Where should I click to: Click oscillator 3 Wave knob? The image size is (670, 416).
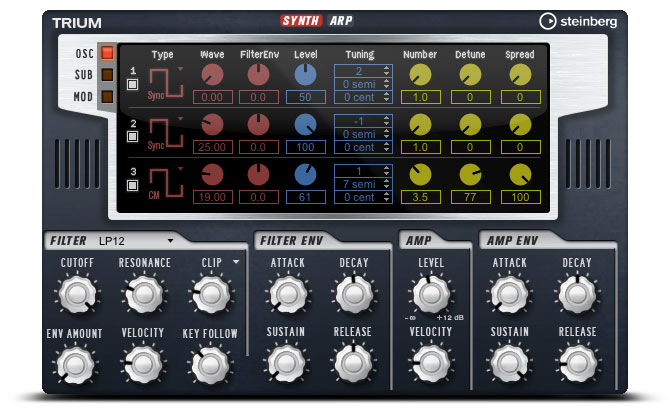pos(212,175)
